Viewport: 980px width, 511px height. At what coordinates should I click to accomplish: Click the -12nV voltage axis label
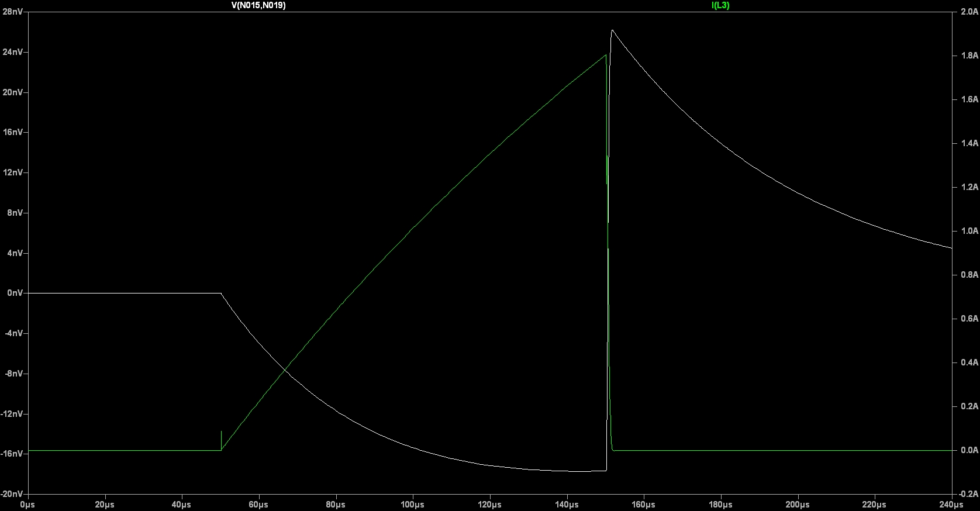coord(12,414)
